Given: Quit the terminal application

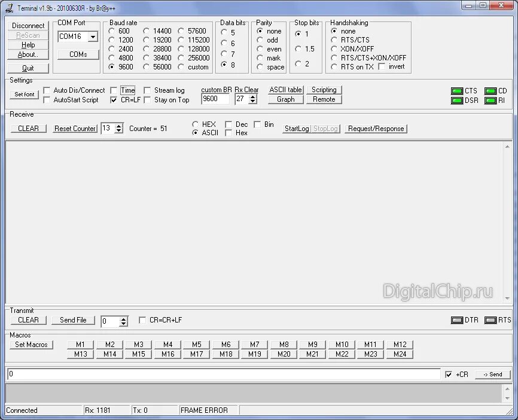Looking at the screenshot, I should click(28, 68).
